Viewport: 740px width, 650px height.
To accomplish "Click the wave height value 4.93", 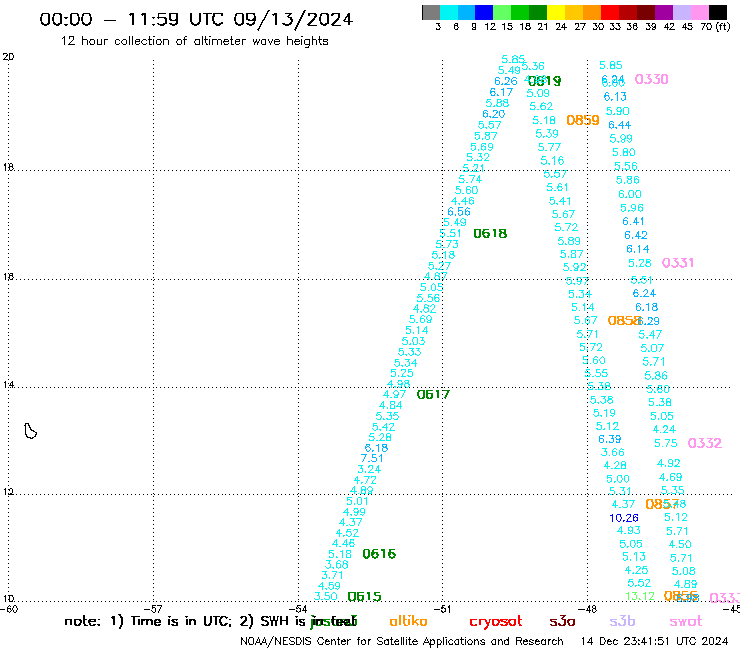I will click(629, 531).
